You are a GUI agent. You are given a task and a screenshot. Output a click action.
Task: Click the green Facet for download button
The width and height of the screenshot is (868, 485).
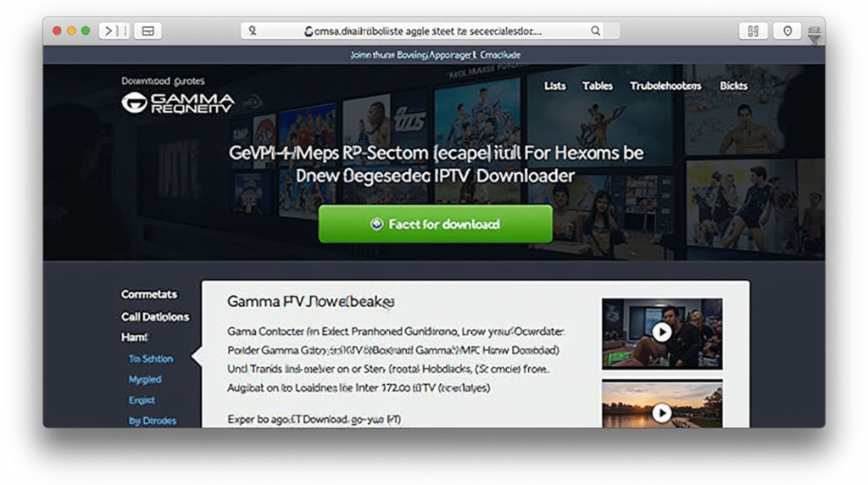click(x=435, y=224)
